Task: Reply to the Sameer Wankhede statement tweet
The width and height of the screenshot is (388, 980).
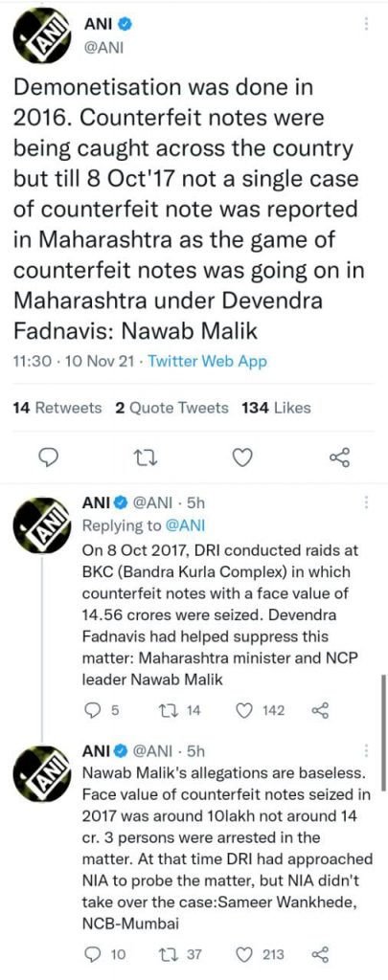Action: 91,954
